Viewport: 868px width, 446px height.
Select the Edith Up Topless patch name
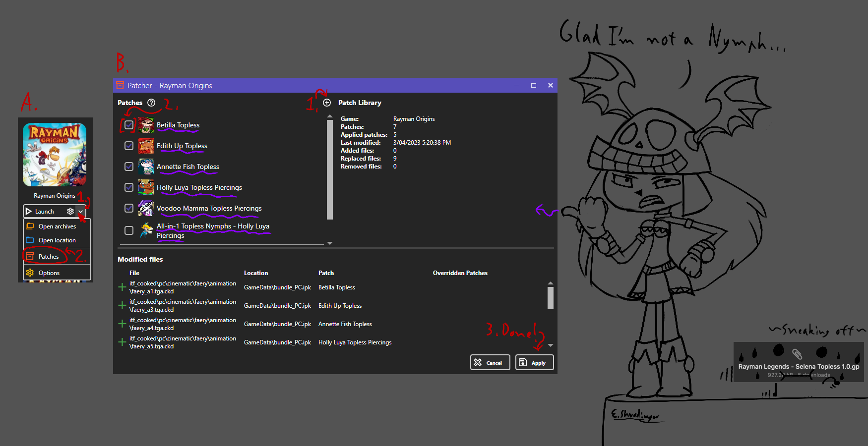click(182, 146)
